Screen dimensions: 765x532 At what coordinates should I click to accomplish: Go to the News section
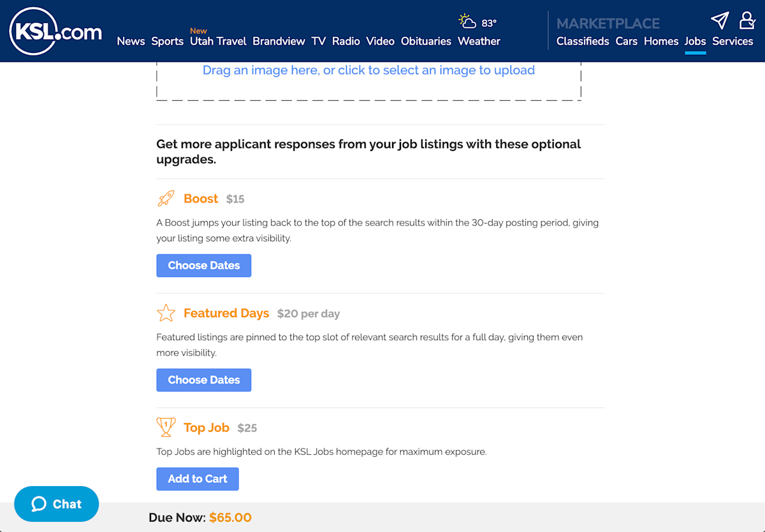point(131,41)
